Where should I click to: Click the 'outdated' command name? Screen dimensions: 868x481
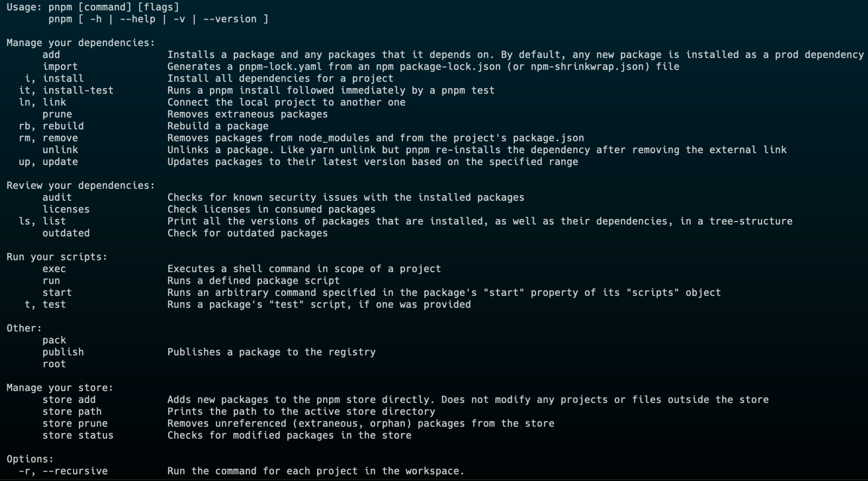[x=66, y=233]
